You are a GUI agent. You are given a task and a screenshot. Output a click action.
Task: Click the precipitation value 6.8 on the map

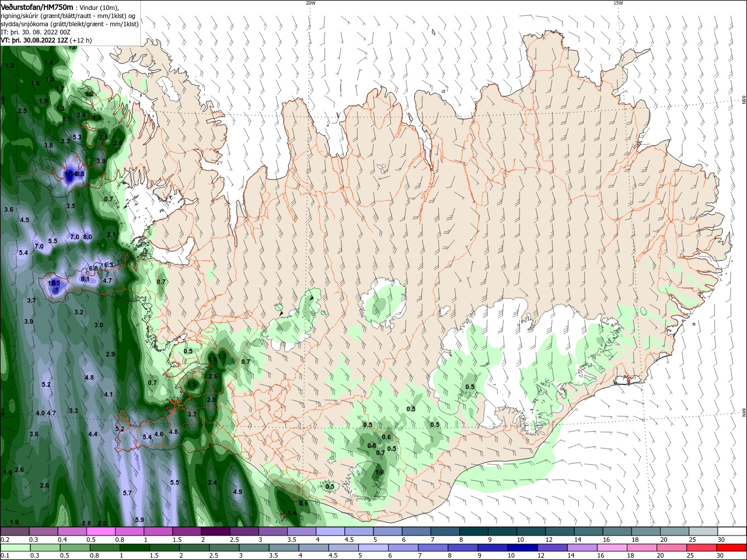(93, 268)
